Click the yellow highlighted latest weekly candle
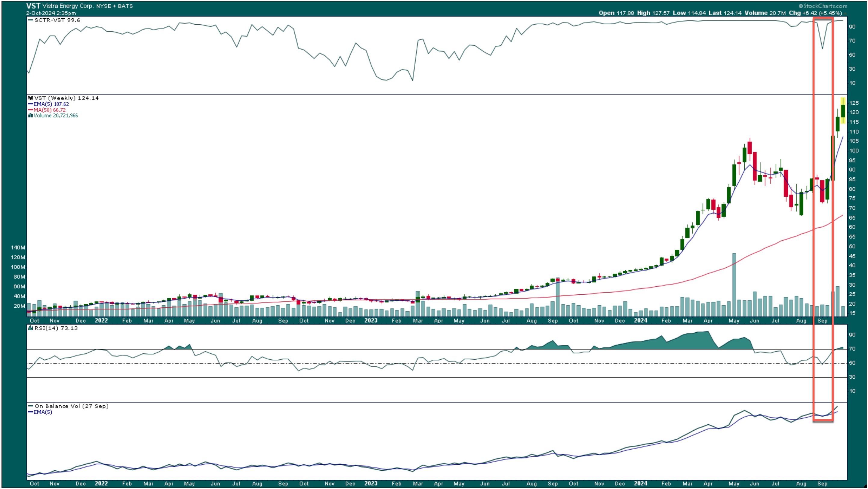This screenshot has height=489, width=868. [843, 111]
